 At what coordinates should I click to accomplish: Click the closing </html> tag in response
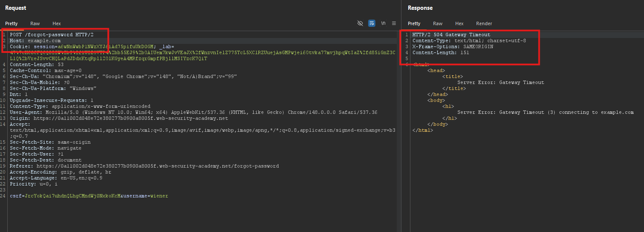click(x=423, y=130)
